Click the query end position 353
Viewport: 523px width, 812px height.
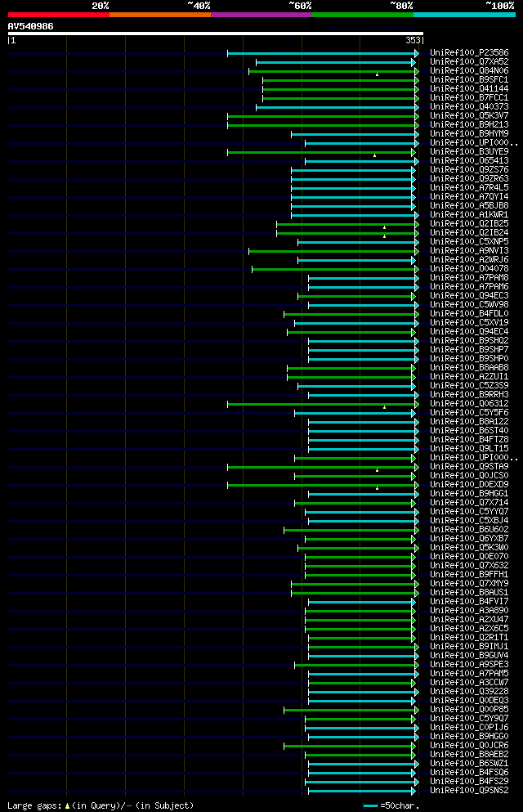(413, 40)
